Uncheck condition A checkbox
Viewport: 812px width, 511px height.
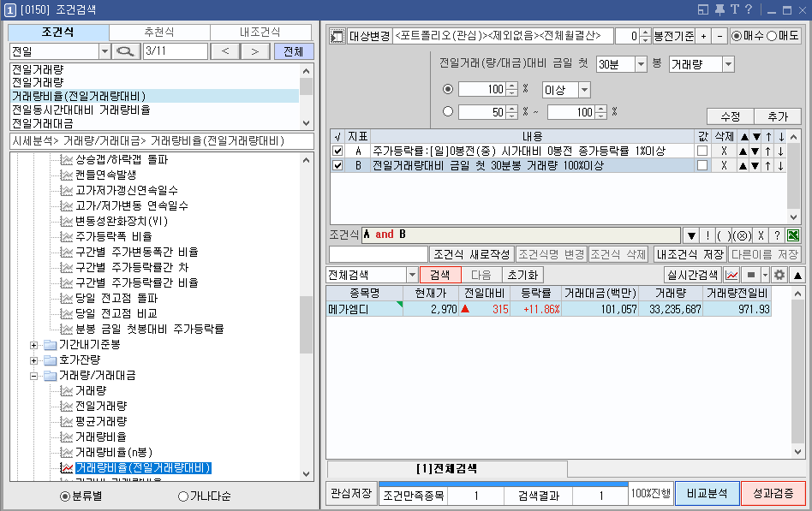(337, 152)
